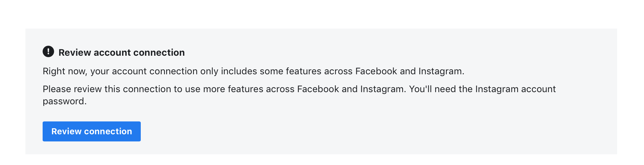Select the Review account connection heading
The height and width of the screenshot is (165, 644).
click(x=121, y=52)
